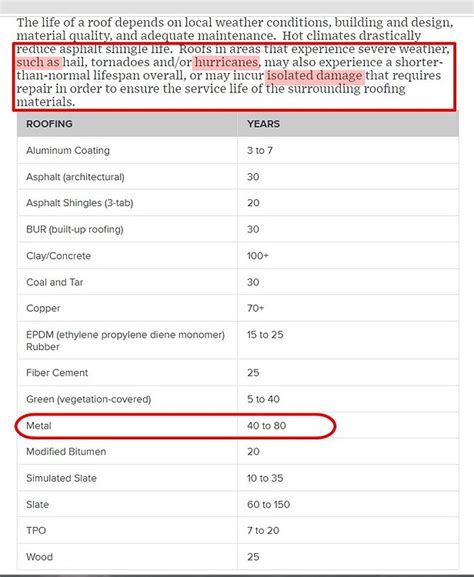
Task: Select the Aluminum Coating row
Action: [x=238, y=151]
